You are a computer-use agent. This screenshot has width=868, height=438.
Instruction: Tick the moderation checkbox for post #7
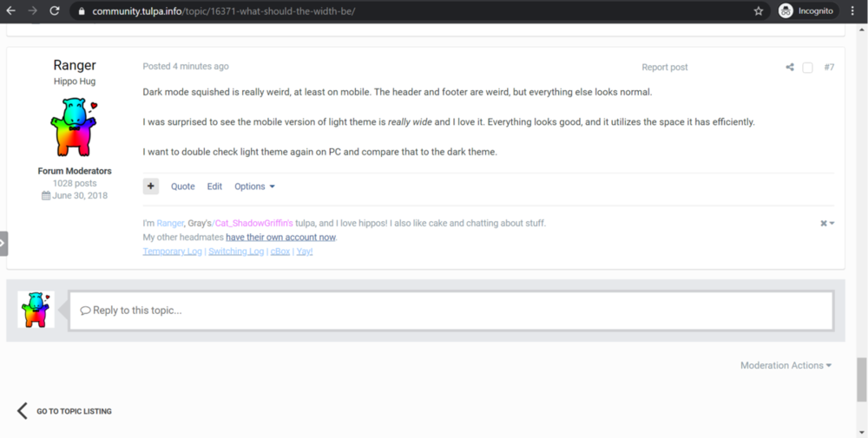point(807,68)
